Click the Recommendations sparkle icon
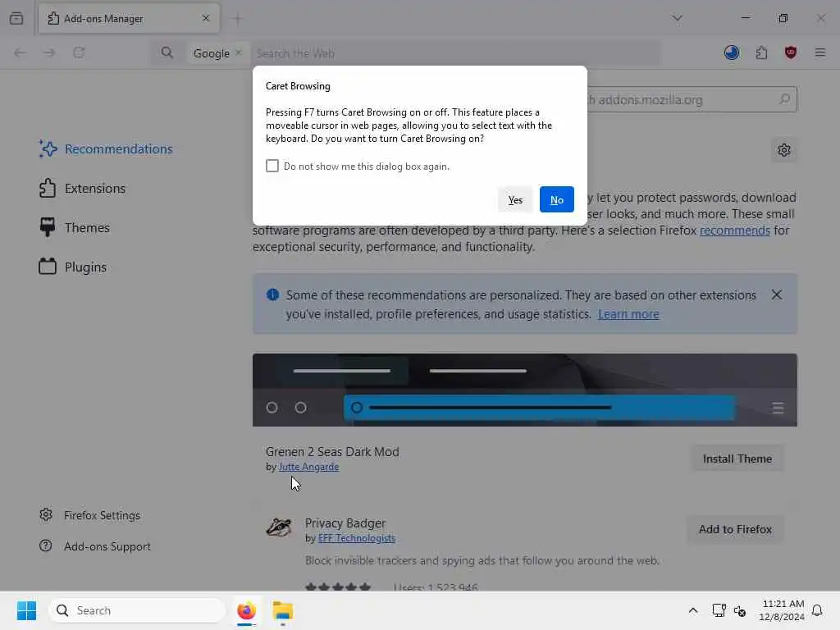840x630 pixels. click(x=47, y=149)
